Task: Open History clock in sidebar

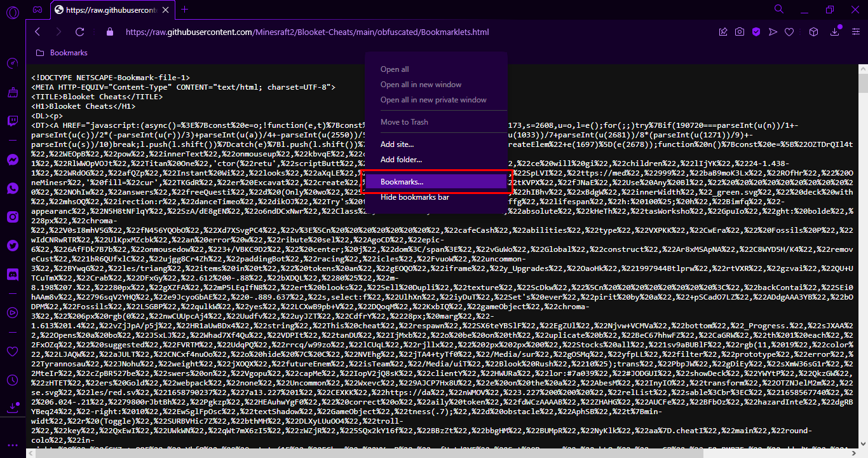Action: tap(12, 380)
